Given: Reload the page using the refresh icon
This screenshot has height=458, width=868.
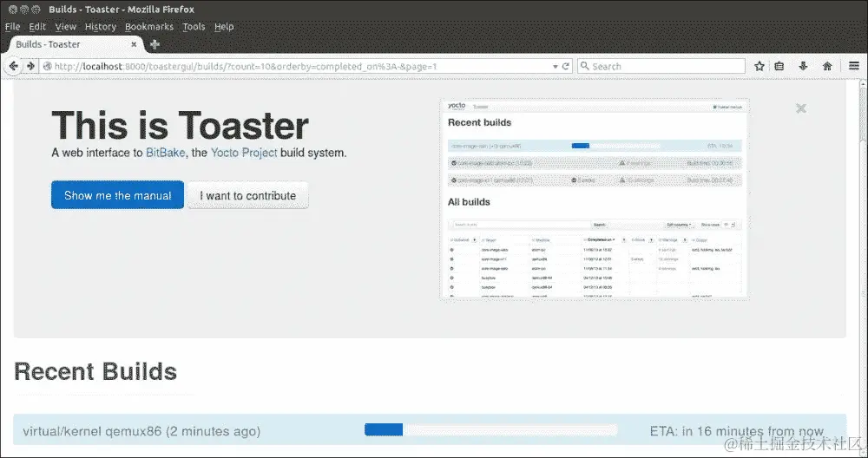Looking at the screenshot, I should pos(566,66).
